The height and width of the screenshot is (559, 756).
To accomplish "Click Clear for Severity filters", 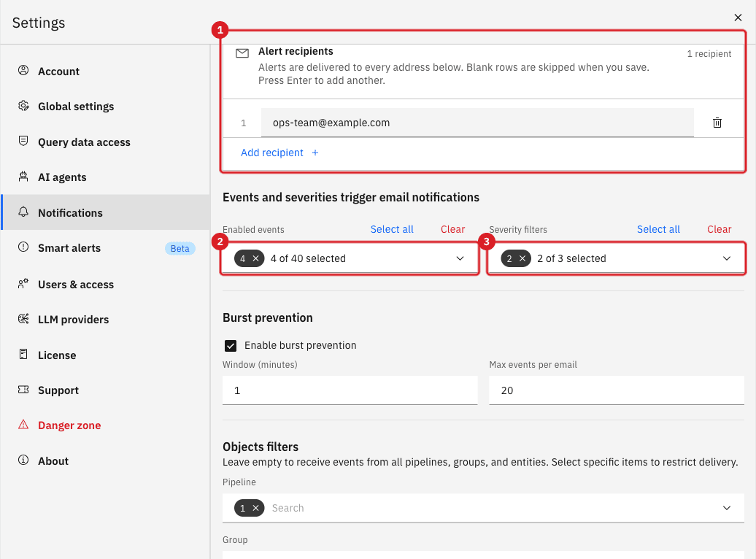I will [x=720, y=229].
